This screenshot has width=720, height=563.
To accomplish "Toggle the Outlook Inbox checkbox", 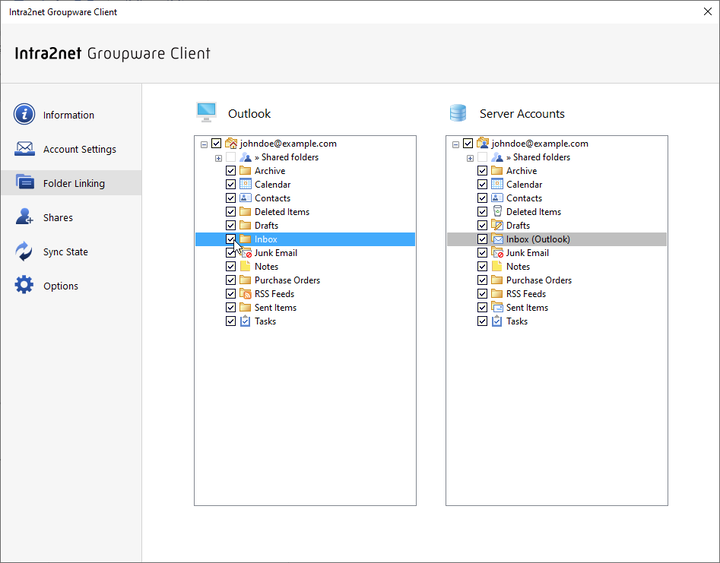I will [231, 239].
